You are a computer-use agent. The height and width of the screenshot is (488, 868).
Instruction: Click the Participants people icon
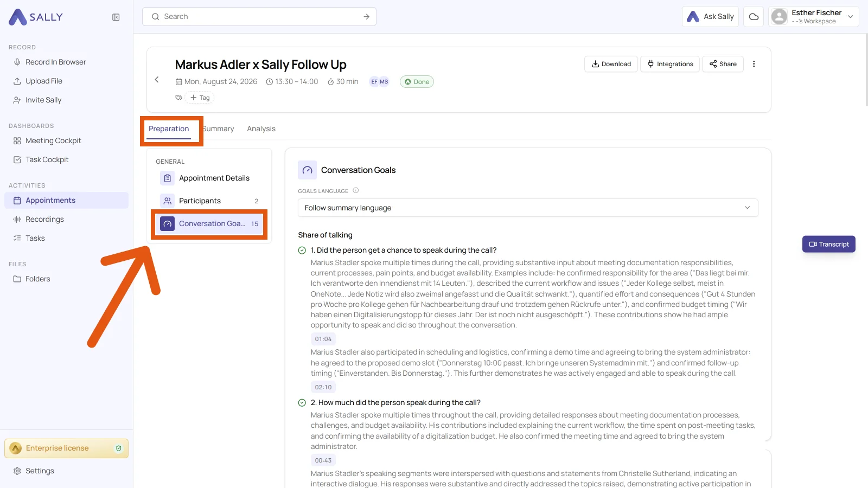click(167, 201)
